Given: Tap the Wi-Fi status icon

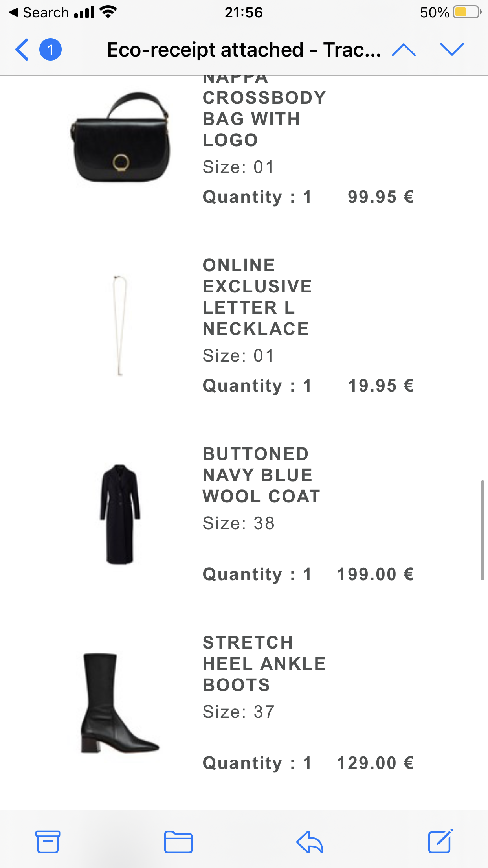Looking at the screenshot, I should click(x=108, y=12).
